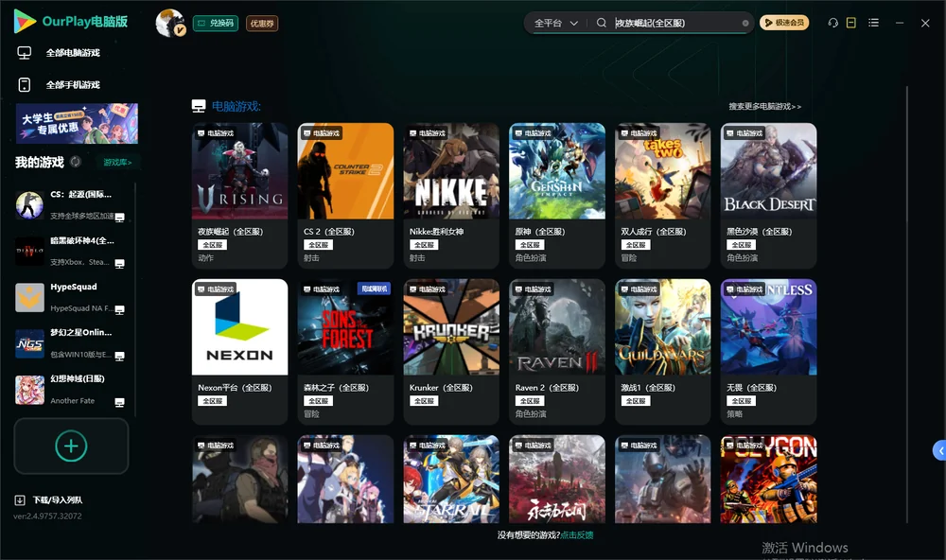Open customer service headset icon
Image resolution: width=946 pixels, height=560 pixels.
pyautogui.click(x=833, y=23)
